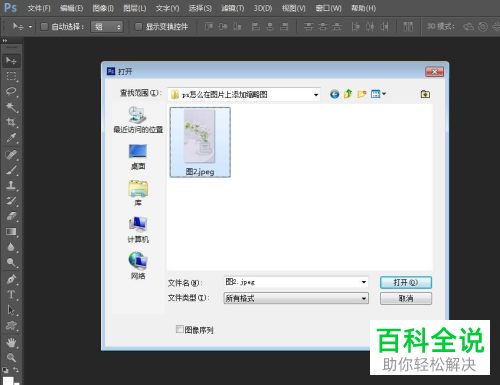Select the Crop tool
Image resolution: width=500 pixels, height=385 pixels.
click(11, 122)
